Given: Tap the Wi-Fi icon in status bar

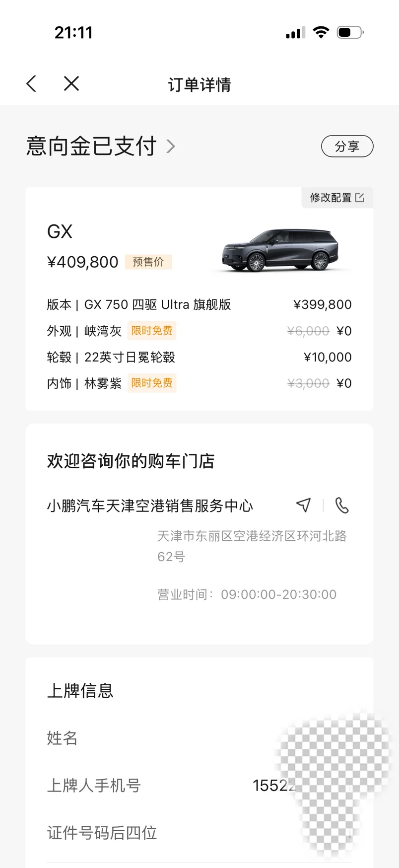Looking at the screenshot, I should pos(321,33).
